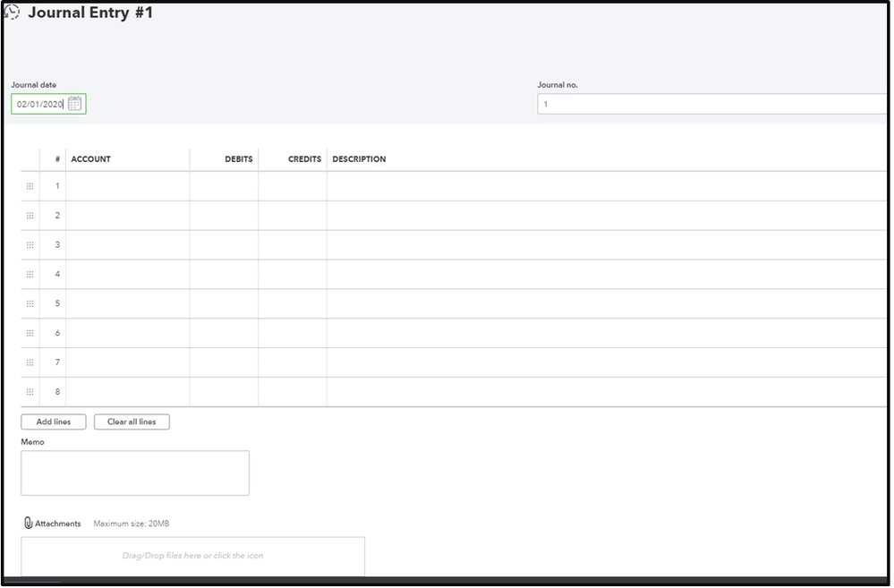Select the Account cell in row 4
The width and height of the screenshot is (894, 588).
[128, 275]
